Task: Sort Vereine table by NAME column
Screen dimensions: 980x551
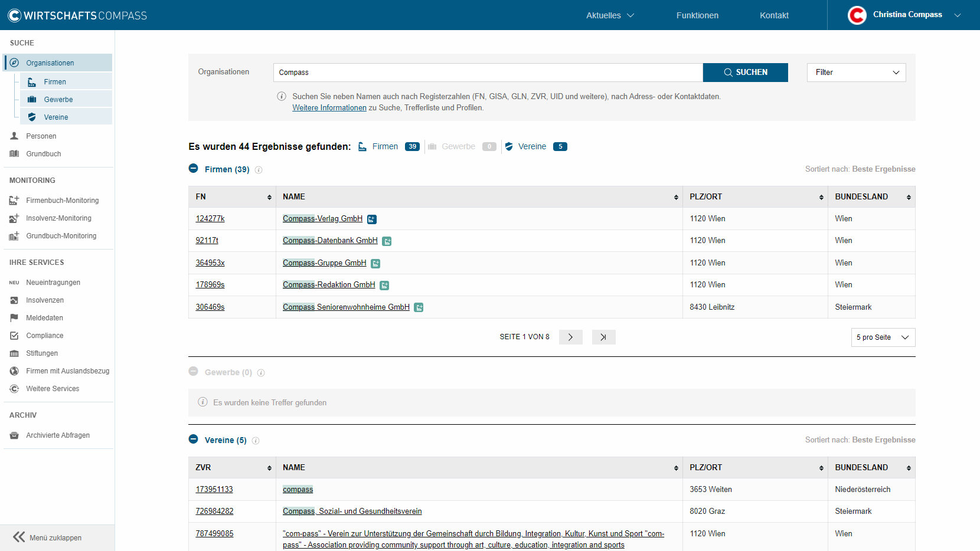Action: pyautogui.click(x=676, y=468)
